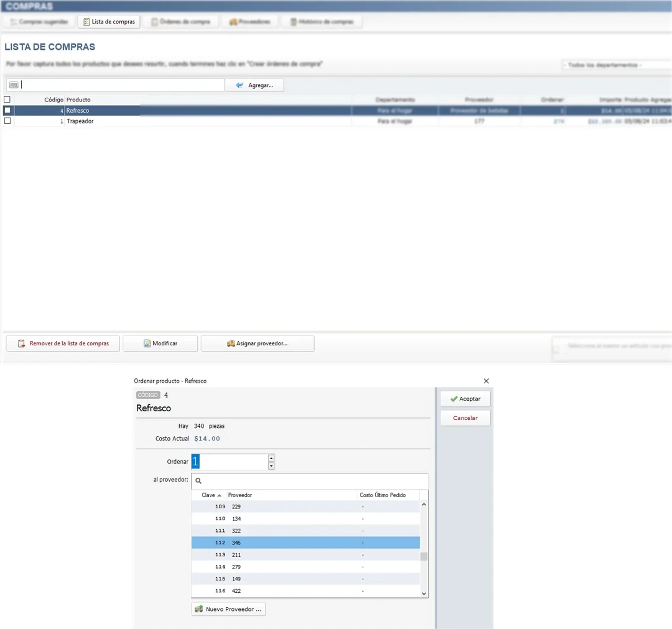The height and width of the screenshot is (629, 672).
Task: Check the box for the Refresco row
Action: coord(7,110)
